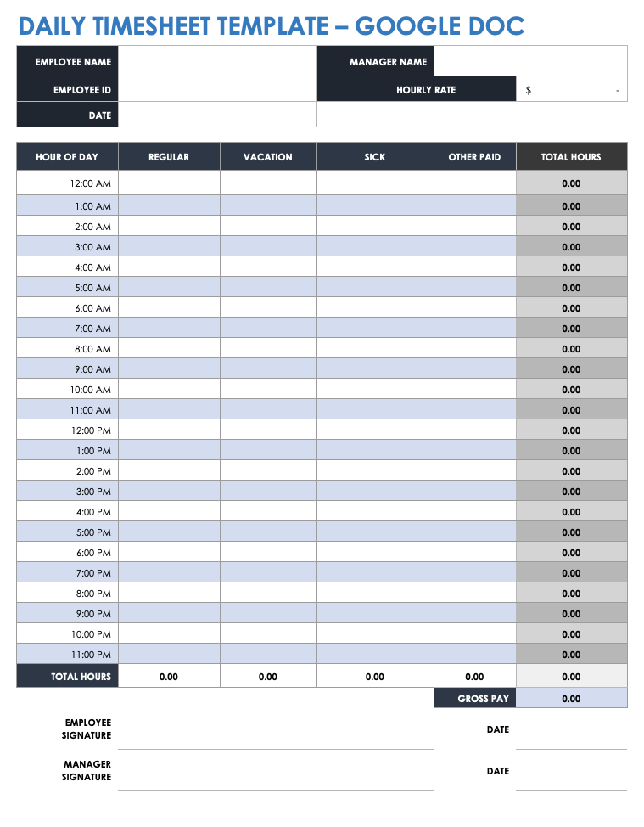Click the Employee Name input field

pos(217,62)
